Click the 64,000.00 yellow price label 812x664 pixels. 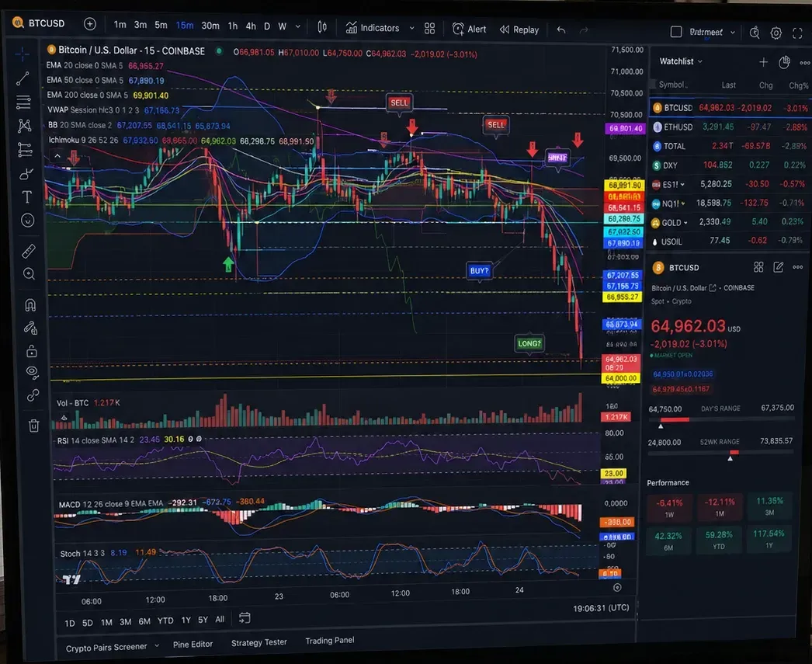(620, 379)
